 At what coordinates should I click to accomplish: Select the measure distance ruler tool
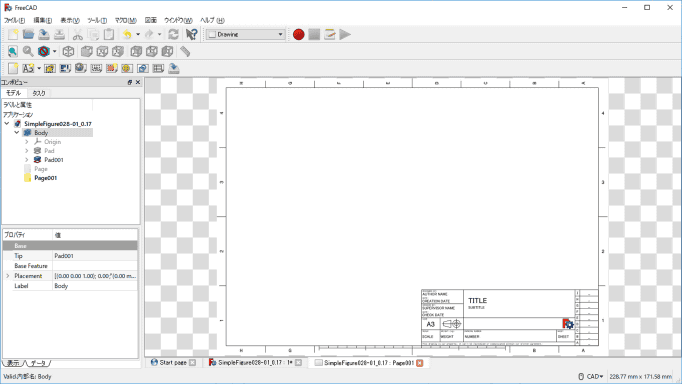coord(185,51)
